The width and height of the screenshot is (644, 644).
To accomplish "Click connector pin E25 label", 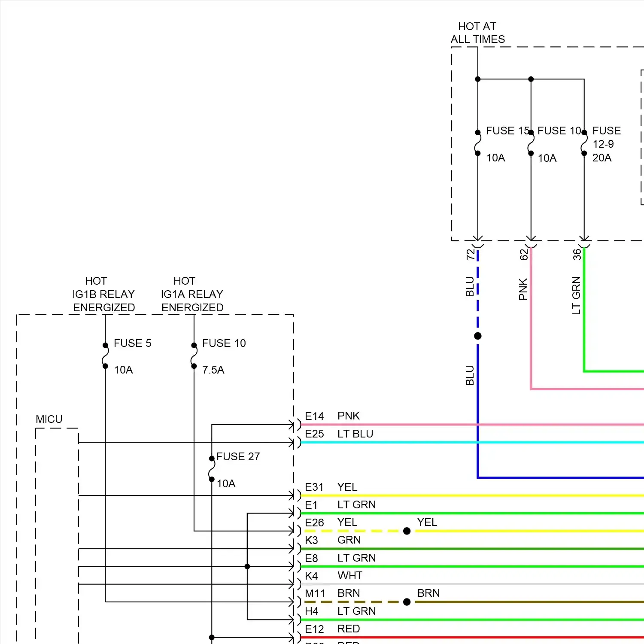I will pos(314,434).
